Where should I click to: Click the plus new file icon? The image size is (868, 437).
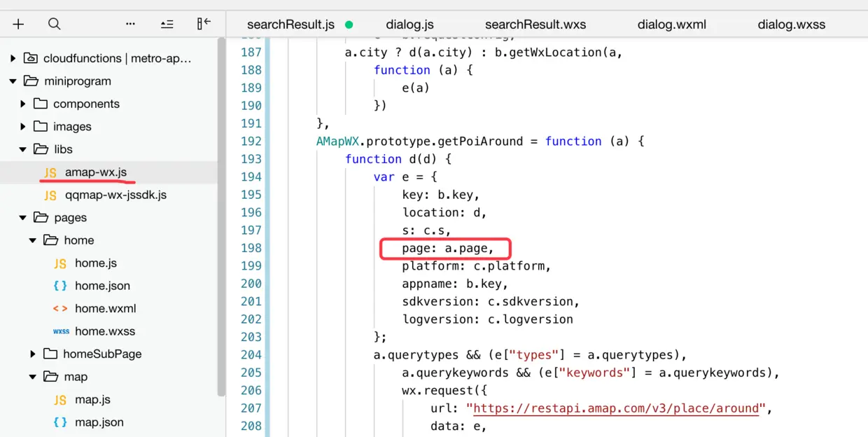pyautogui.click(x=18, y=24)
